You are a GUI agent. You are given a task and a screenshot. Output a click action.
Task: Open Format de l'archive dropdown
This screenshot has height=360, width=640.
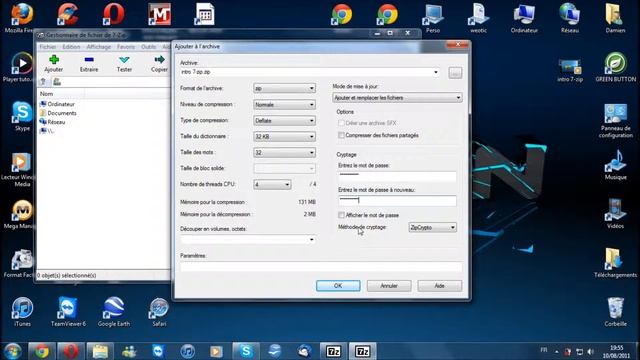(x=284, y=88)
